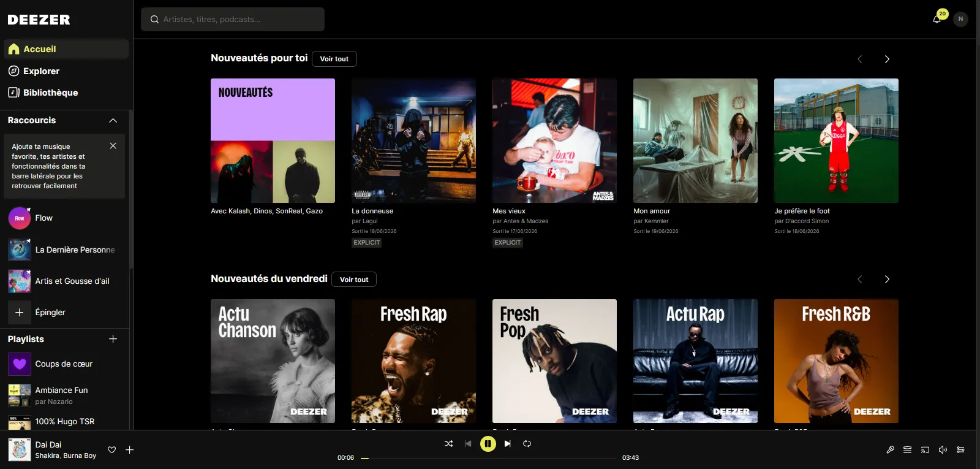980x469 pixels.
Task: Open the Flow shortcut icon
Action: tap(20, 218)
